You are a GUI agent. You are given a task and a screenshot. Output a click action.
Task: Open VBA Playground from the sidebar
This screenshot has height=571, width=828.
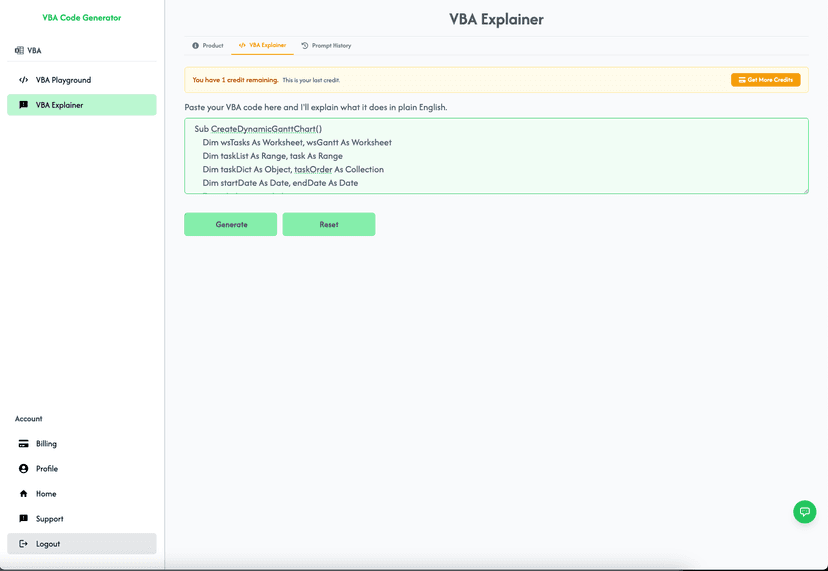[x=63, y=80]
